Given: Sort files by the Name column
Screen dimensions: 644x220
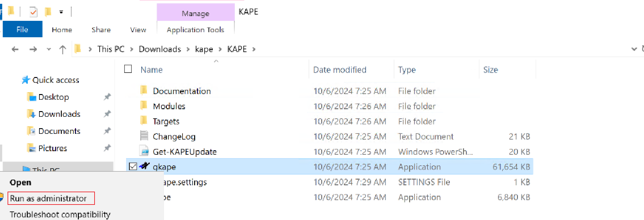Looking at the screenshot, I should click(151, 70).
